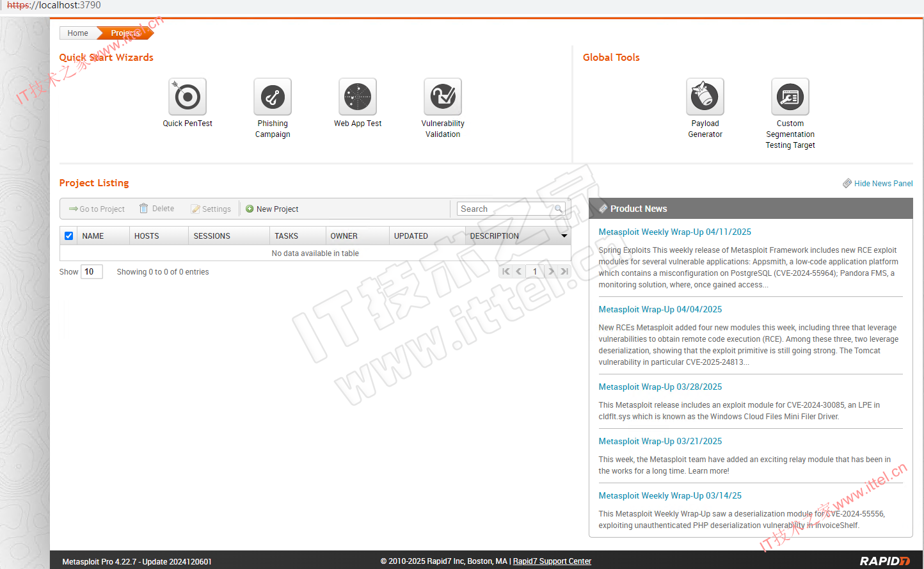This screenshot has height=569, width=924.
Task: Open the Phishing Campaign wizard icon
Action: pyautogui.click(x=273, y=97)
